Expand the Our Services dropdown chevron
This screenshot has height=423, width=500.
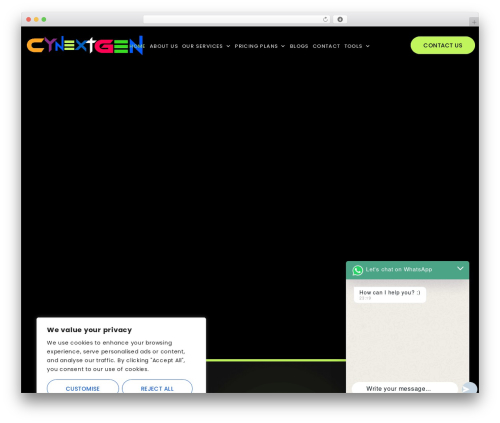(x=228, y=46)
